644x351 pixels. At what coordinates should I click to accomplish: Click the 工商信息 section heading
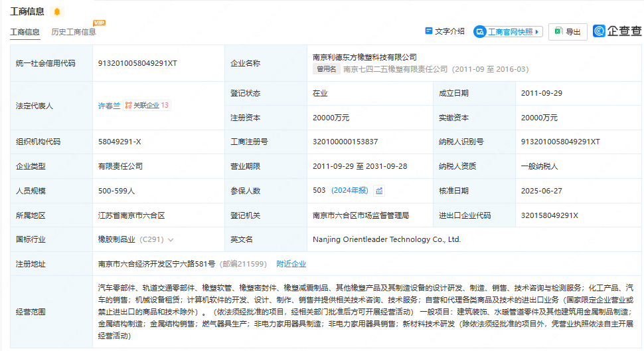pos(27,11)
